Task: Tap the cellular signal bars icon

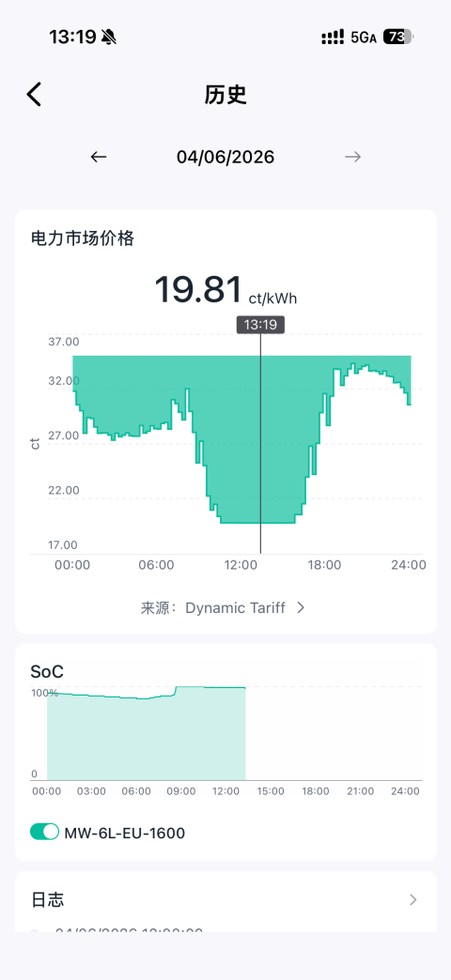Action: (333, 38)
